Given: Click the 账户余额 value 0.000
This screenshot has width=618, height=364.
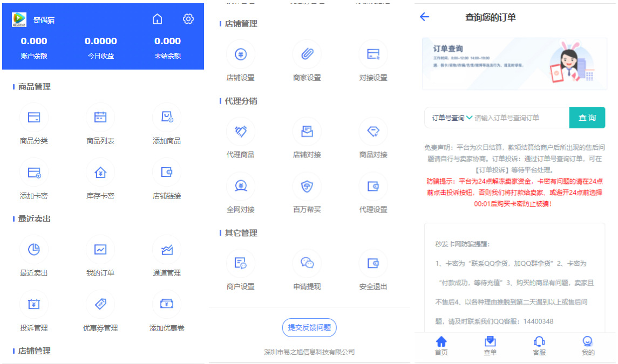Looking at the screenshot, I should point(34,41).
